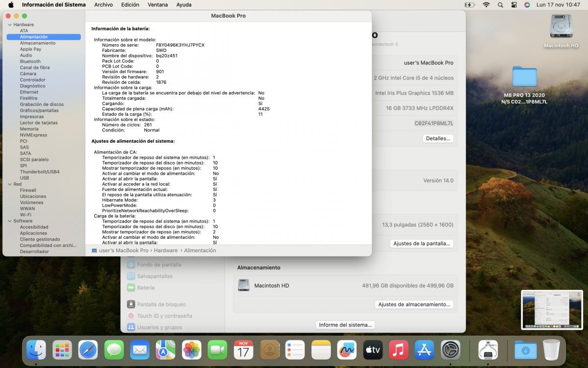588x368 pixels.
Task: Click the screenshot preview thumbnail
Action: coord(552,310)
